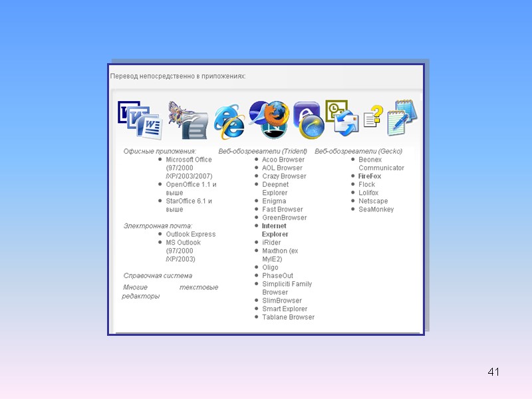Select 'GreenBrowser' entry

coord(285,217)
